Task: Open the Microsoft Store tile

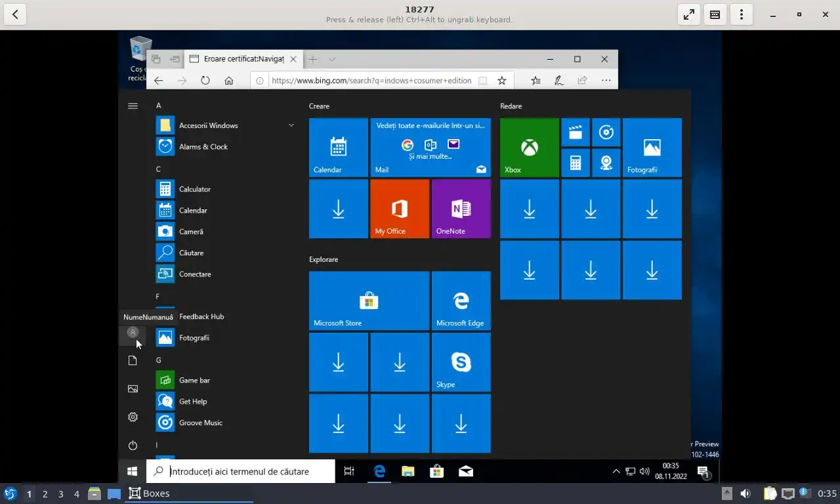Action: (369, 301)
